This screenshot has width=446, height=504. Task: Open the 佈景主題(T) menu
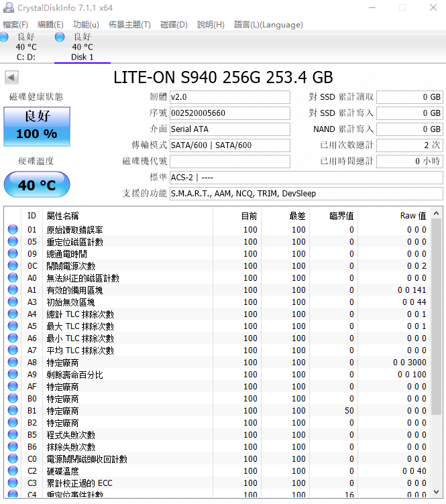(129, 24)
